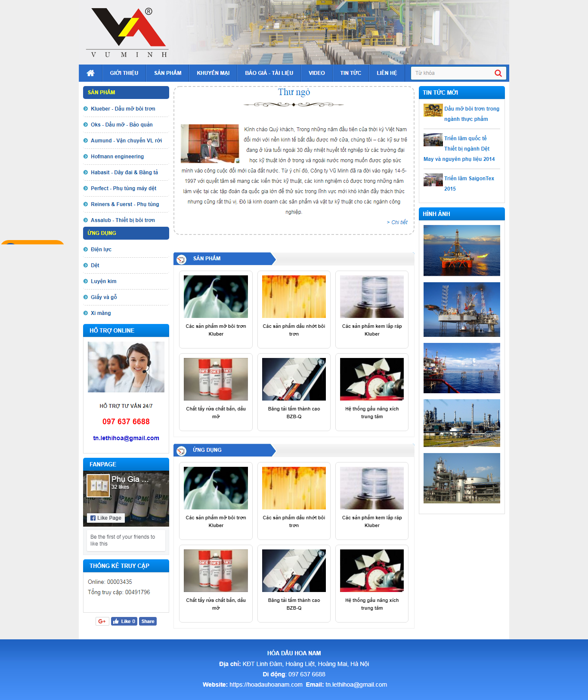The image size is (588, 700).
Task: Click the Từ khóa search field
Action: (x=452, y=73)
